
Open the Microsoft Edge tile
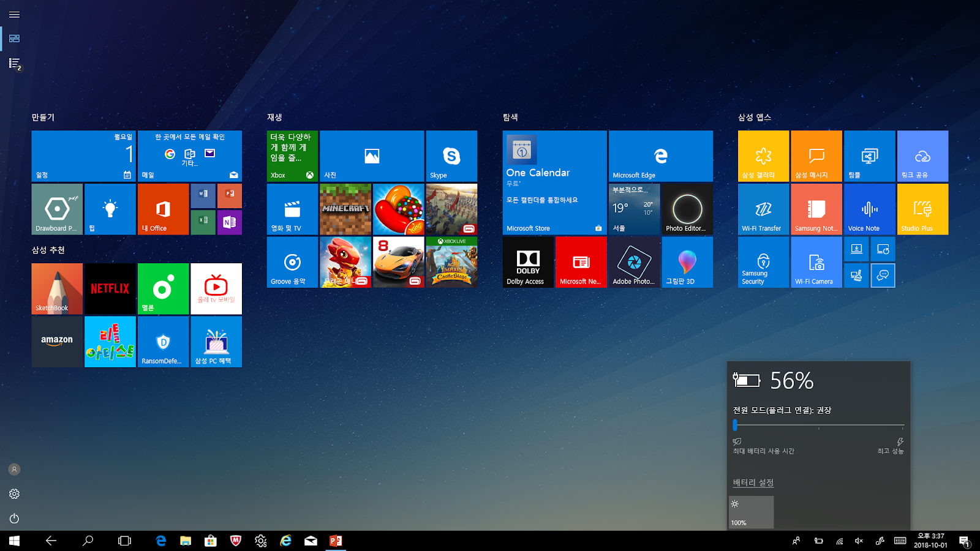click(661, 156)
